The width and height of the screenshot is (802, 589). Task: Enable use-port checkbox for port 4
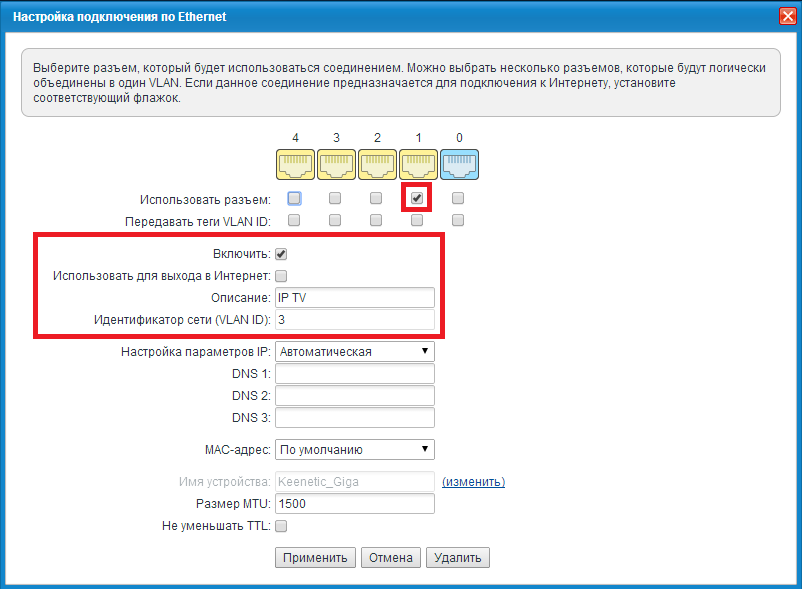(x=295, y=198)
